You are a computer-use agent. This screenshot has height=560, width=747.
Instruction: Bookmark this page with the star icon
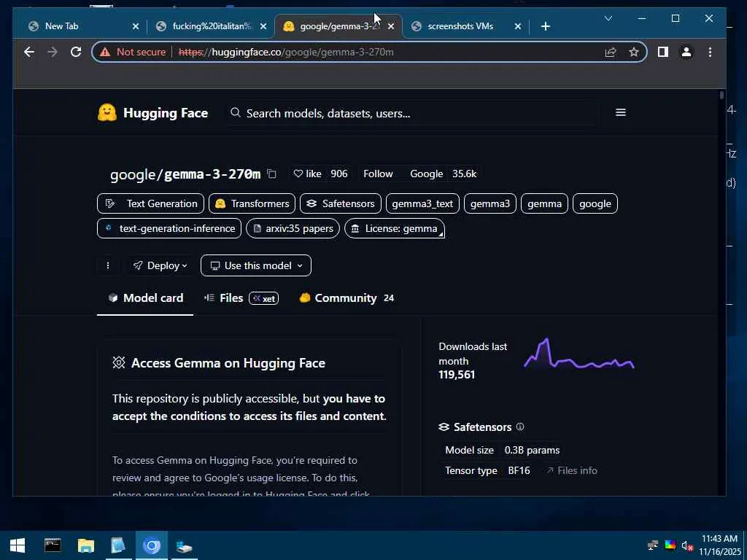634,52
